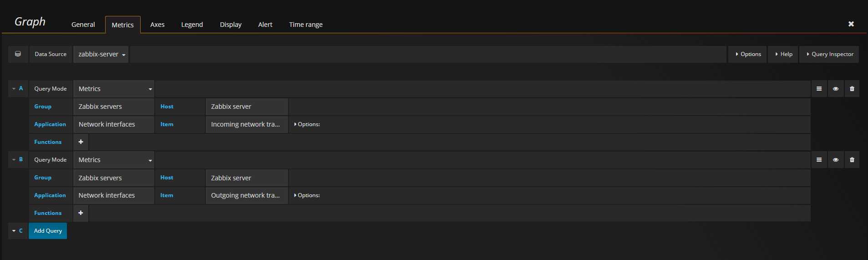Select the Metrics tab
868x260 pixels.
tap(123, 25)
